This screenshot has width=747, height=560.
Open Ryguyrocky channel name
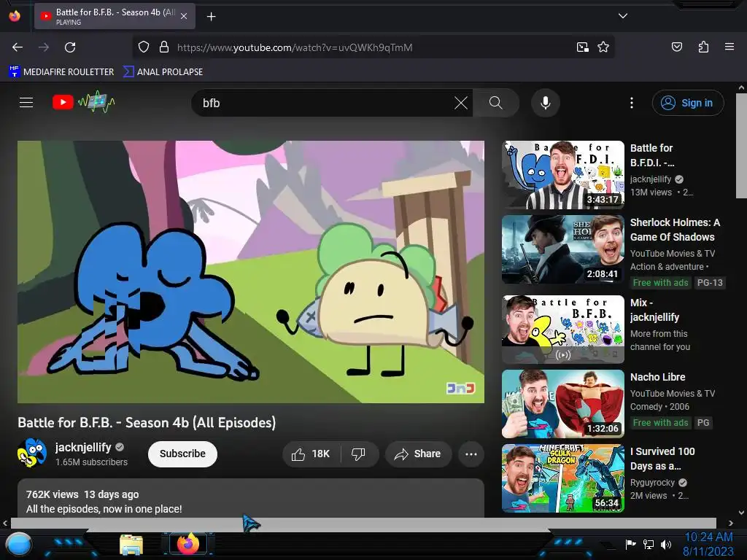click(x=652, y=483)
